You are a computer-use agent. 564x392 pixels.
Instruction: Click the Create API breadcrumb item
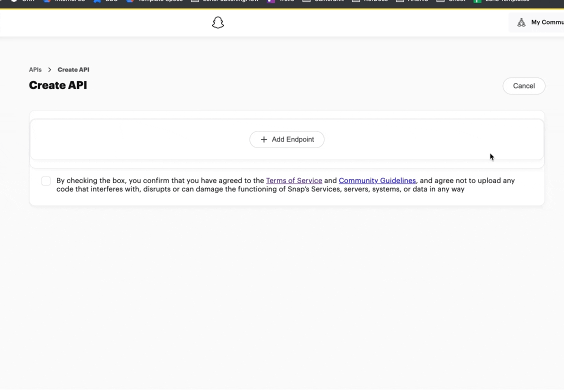(73, 70)
